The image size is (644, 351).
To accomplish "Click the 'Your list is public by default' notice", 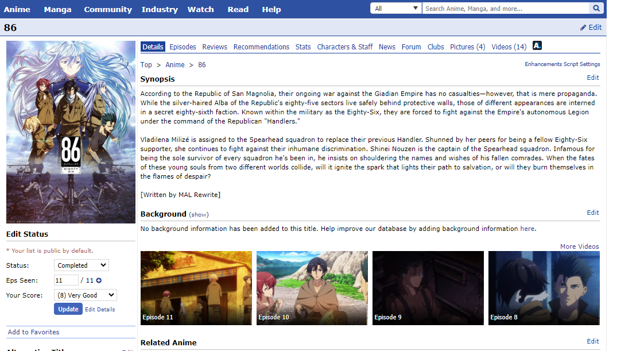I will click(x=50, y=250).
